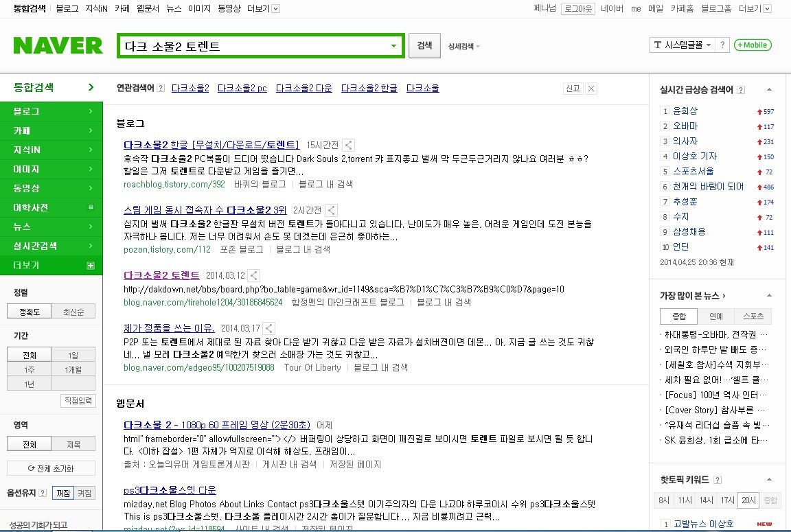
Task: Expand 통합검색 arrow in sidebar
Action: (x=91, y=87)
